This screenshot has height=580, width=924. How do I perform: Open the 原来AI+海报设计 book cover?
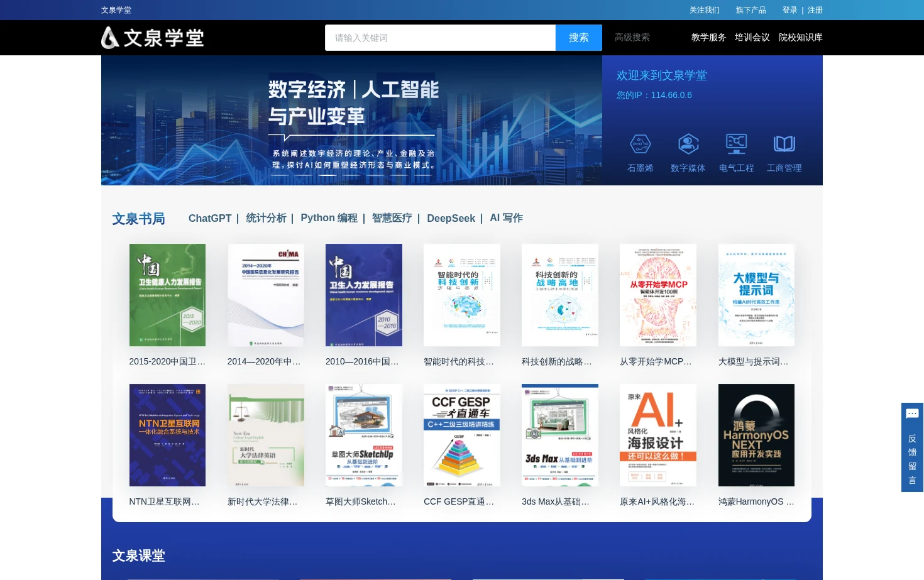pos(658,435)
